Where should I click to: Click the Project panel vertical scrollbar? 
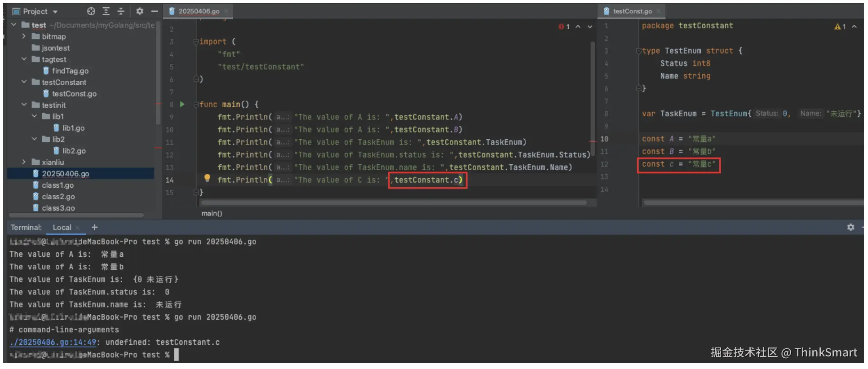click(158, 72)
